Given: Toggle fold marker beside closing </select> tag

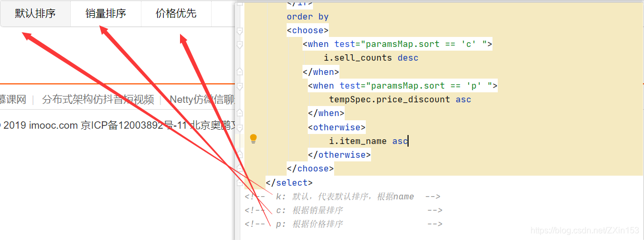Looking at the screenshot, I should coord(240,183).
